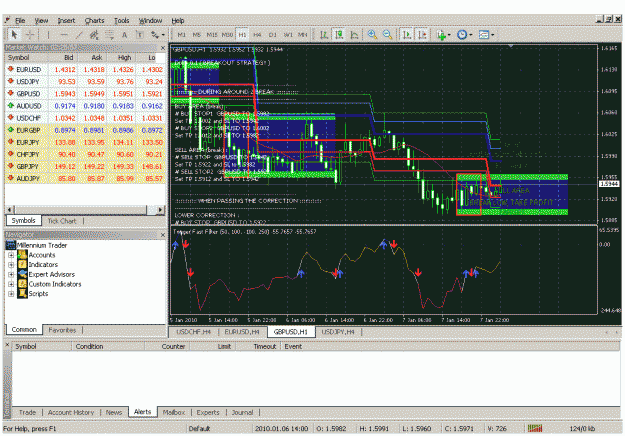Draw a trendline with the line tool

tap(79, 35)
